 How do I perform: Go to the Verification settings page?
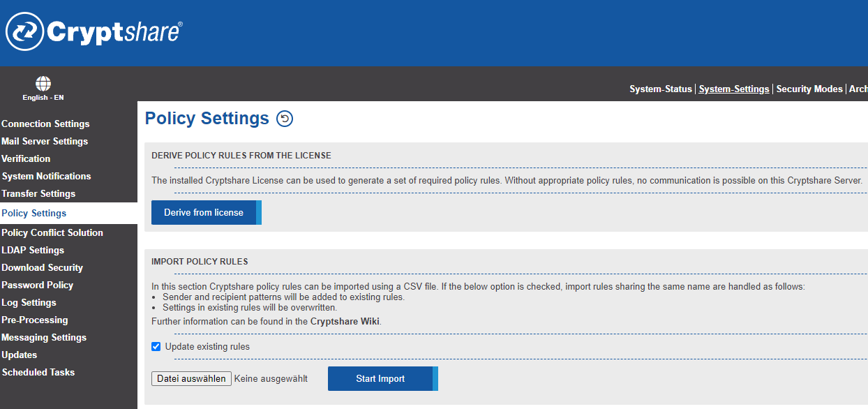click(26, 158)
